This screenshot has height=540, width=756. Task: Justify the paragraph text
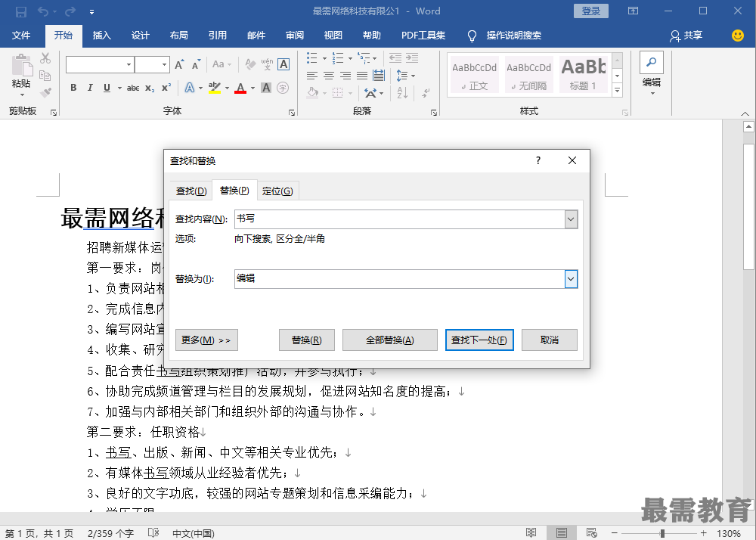pyautogui.click(x=362, y=76)
